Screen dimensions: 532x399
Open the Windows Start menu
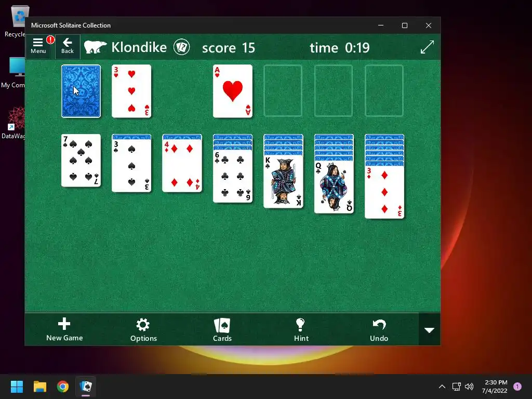[x=17, y=387]
